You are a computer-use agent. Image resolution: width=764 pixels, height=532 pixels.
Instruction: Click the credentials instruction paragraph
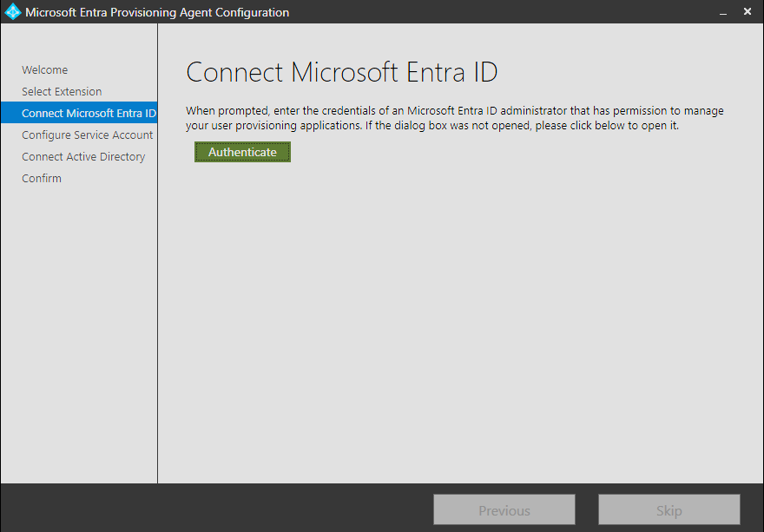[455, 118]
